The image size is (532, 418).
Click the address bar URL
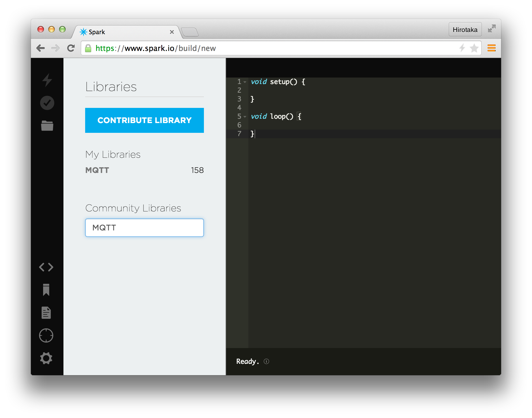pos(156,48)
